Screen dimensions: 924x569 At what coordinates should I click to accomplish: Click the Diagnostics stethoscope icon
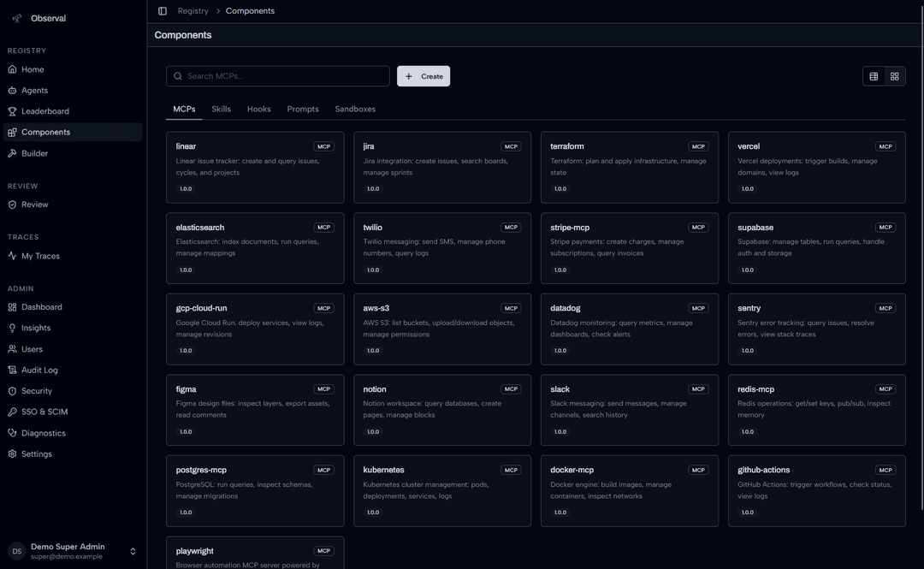click(12, 433)
